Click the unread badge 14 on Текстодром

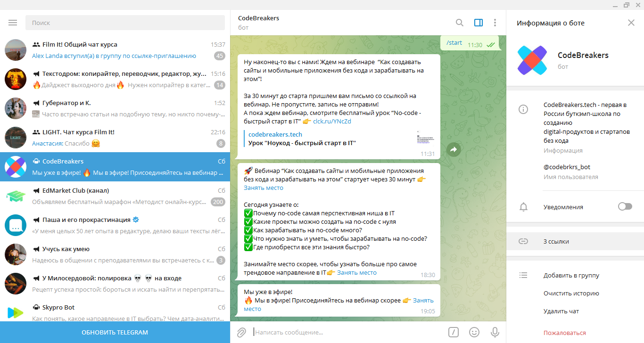(220, 85)
